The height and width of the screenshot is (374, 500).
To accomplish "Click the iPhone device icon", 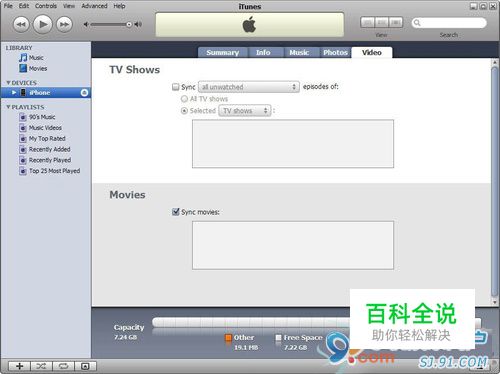I will click(23, 92).
